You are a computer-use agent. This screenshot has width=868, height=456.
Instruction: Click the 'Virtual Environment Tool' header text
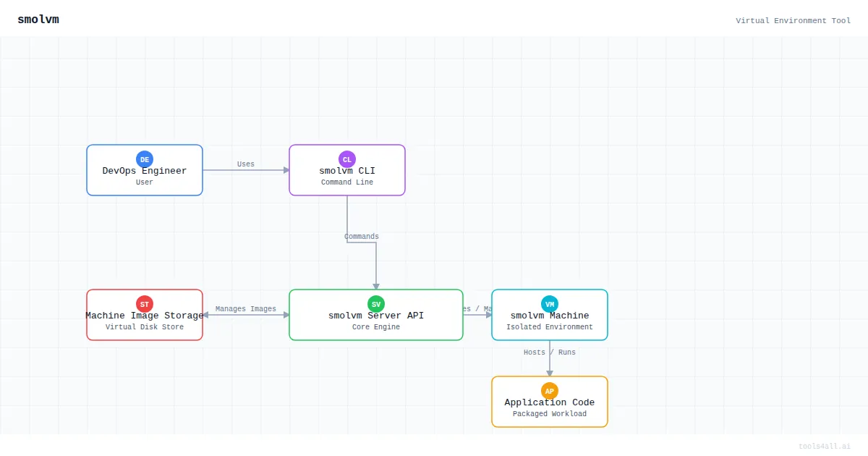(x=793, y=20)
